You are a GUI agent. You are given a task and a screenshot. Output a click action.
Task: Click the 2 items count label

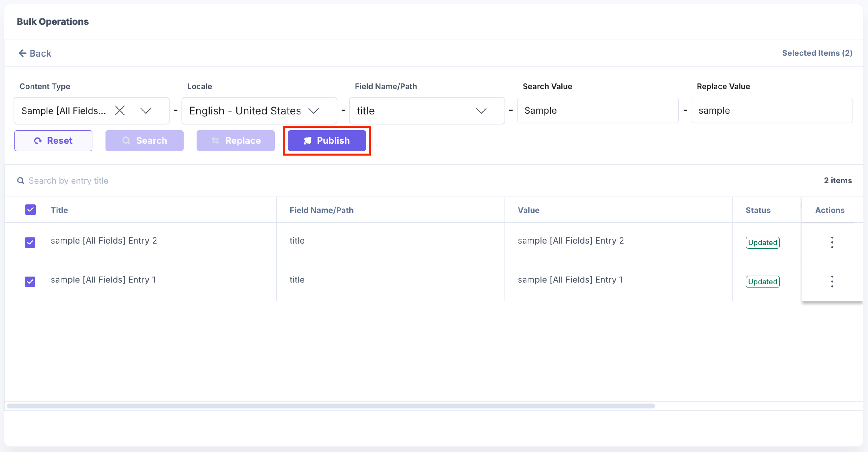tap(838, 180)
